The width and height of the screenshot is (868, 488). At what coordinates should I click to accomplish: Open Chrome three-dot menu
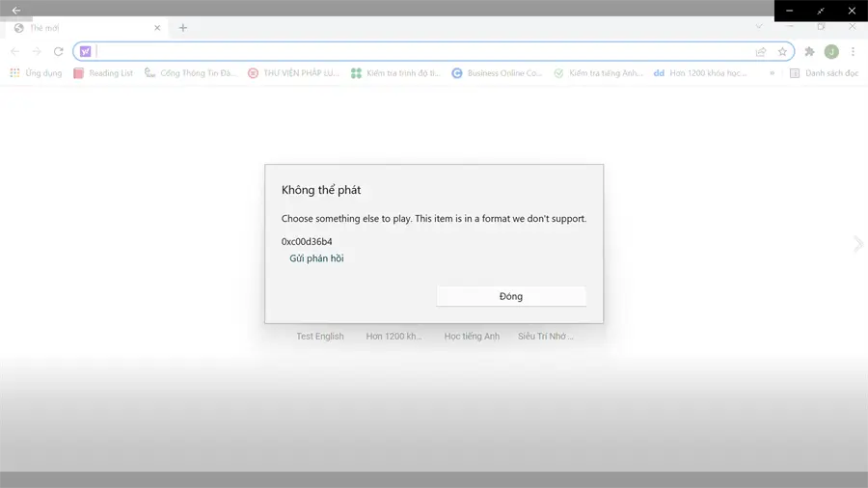tap(854, 51)
